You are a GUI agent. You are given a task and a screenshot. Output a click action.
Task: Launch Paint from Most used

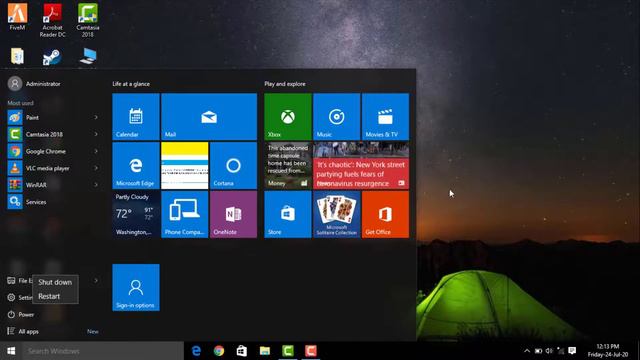53,118
